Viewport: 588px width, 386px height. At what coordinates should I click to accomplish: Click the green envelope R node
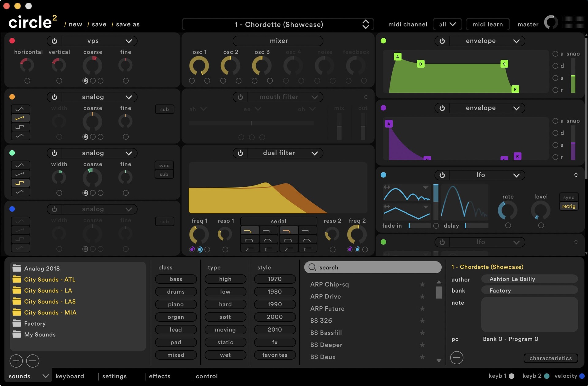coord(515,89)
